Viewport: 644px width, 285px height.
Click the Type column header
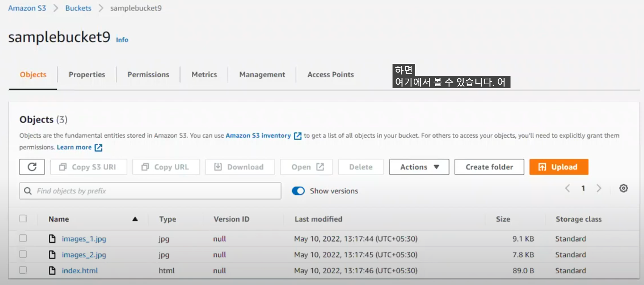(168, 219)
